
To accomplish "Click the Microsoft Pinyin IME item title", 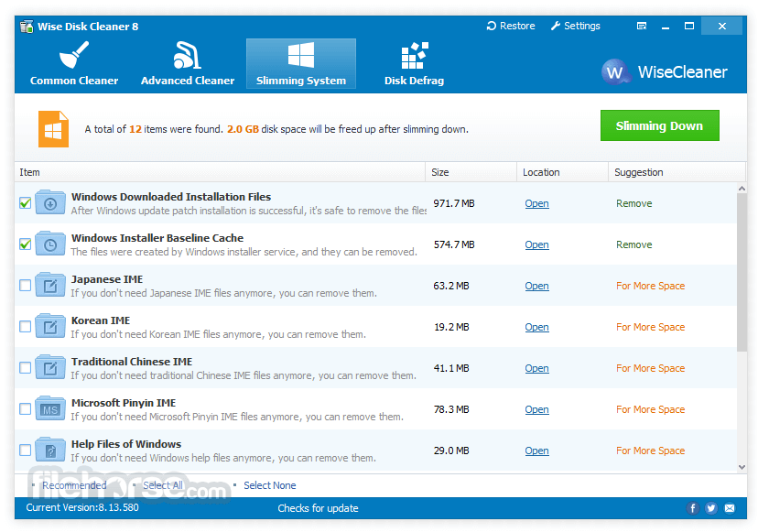I will pos(124,403).
